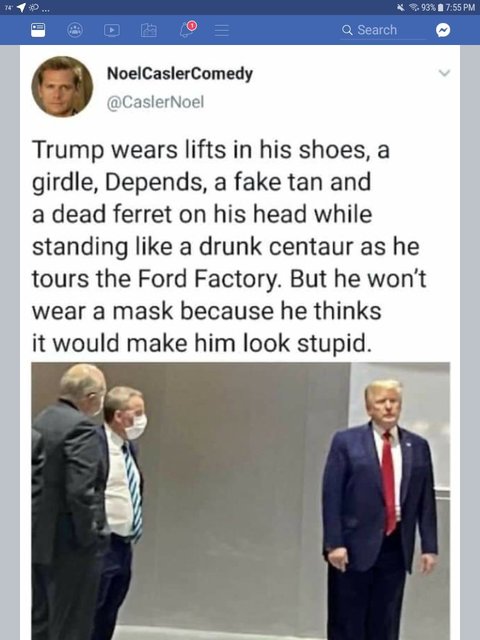Tap the muted sound status icon
This screenshot has height=640, width=480.
coord(403,7)
